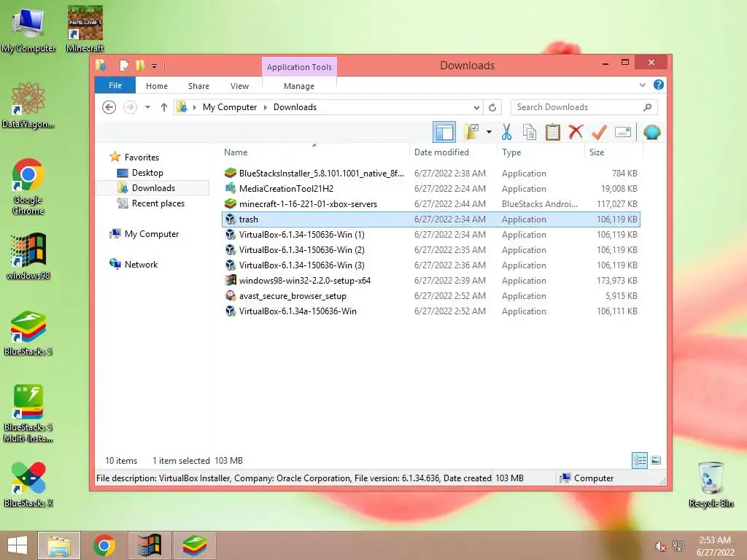
Task: Expand the ribbon with the chevron
Action: (642, 85)
